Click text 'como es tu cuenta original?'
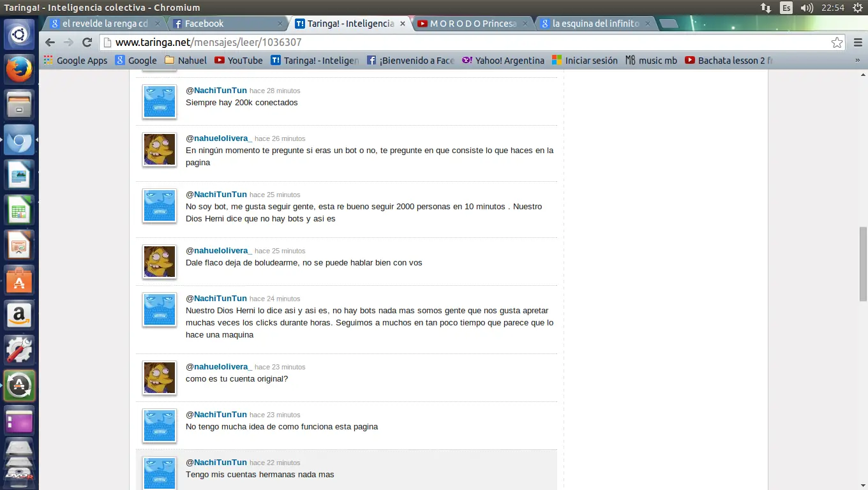868x490 pixels. click(x=237, y=379)
